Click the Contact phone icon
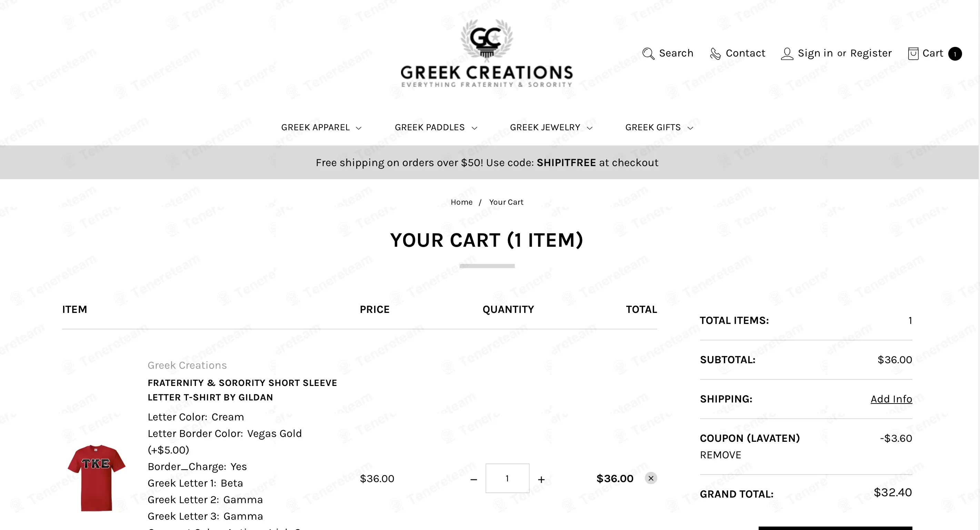This screenshot has width=980, height=530. [715, 54]
